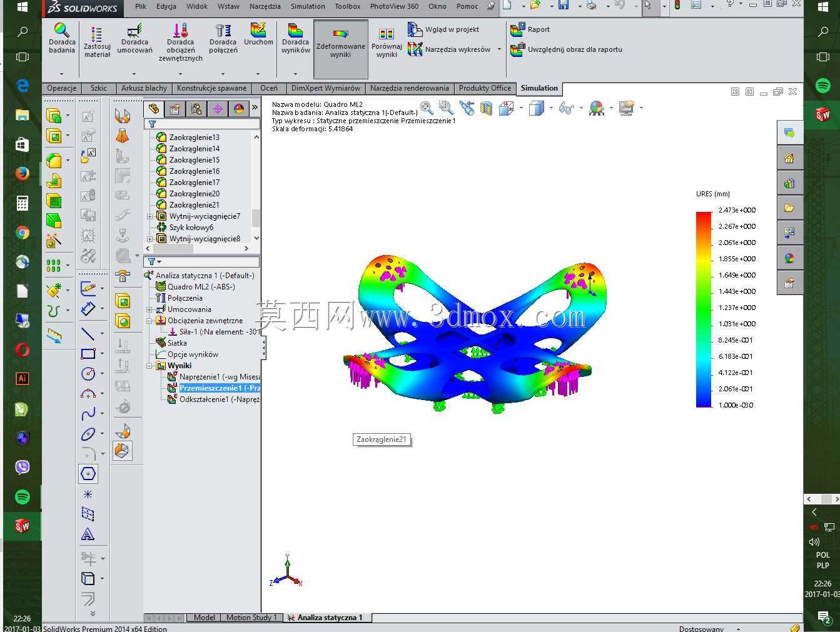Open the Motion Study 1 tab
The height and width of the screenshot is (632, 840).
pos(251,618)
